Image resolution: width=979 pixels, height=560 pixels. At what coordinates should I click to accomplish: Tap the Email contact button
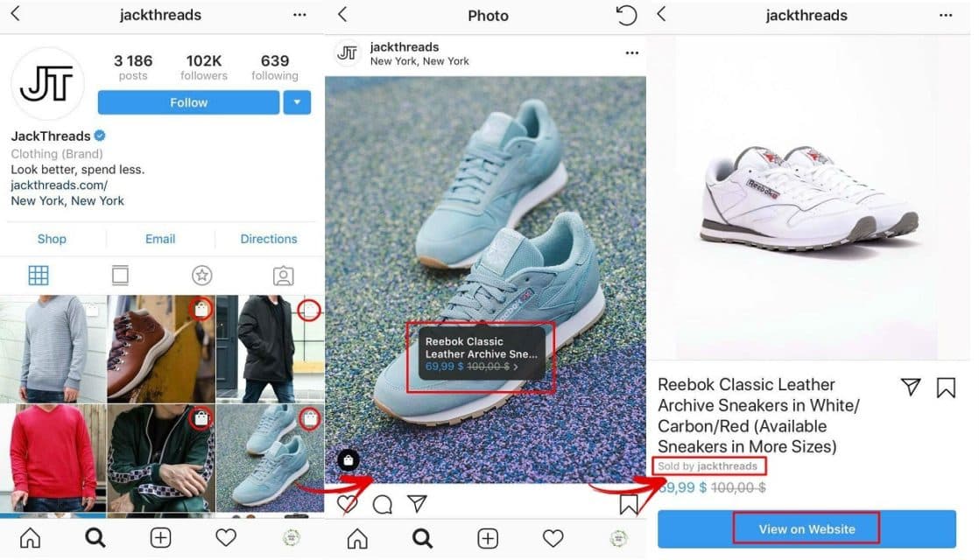pyautogui.click(x=160, y=239)
